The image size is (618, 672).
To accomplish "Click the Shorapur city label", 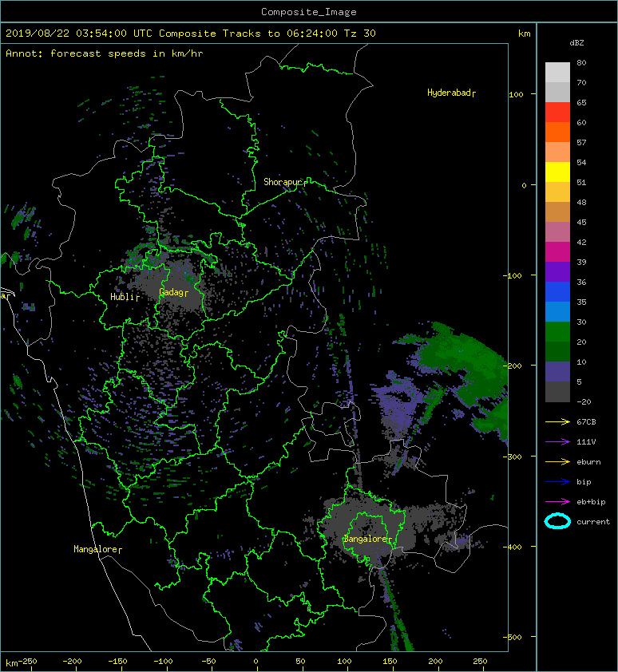I will coord(284,182).
